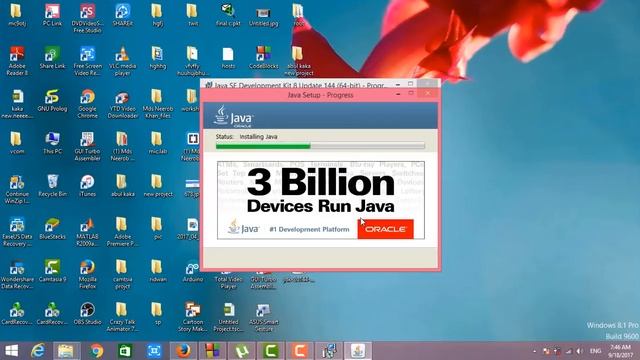Open the Arduino desktop shortcut
Viewport: 640px width, 360px height.
193,271
